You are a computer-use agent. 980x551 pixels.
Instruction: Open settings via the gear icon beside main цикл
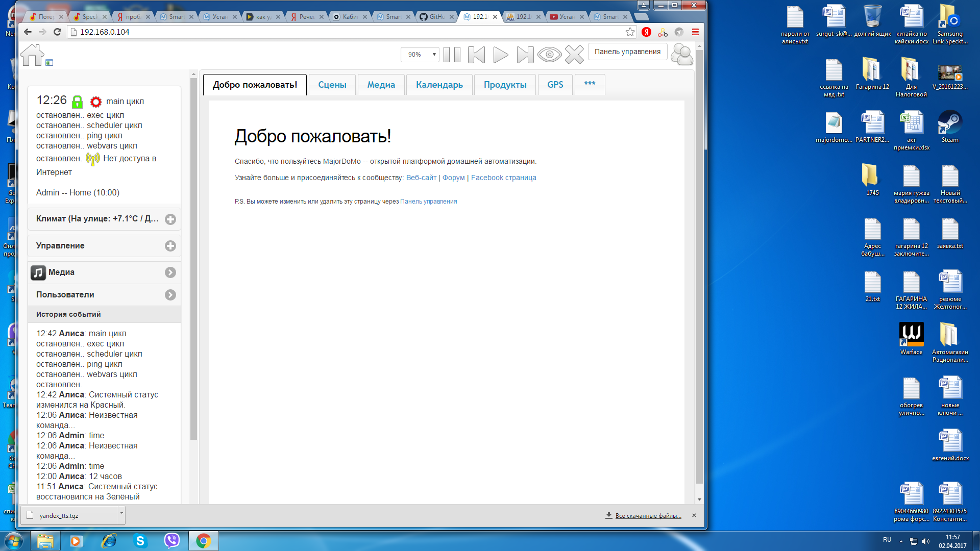point(95,102)
